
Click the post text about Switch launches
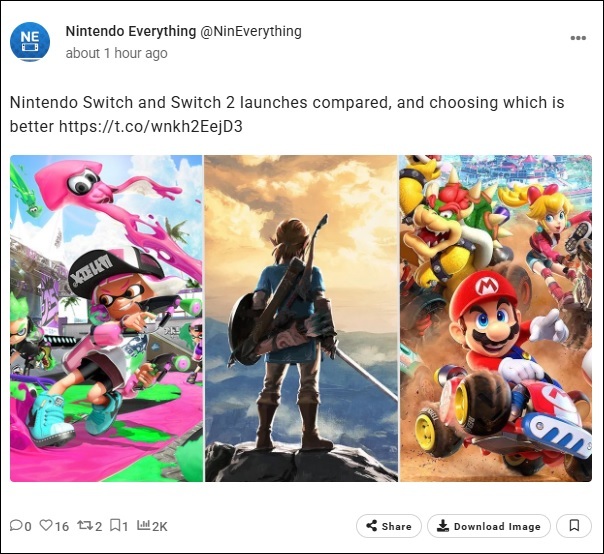coord(287,103)
